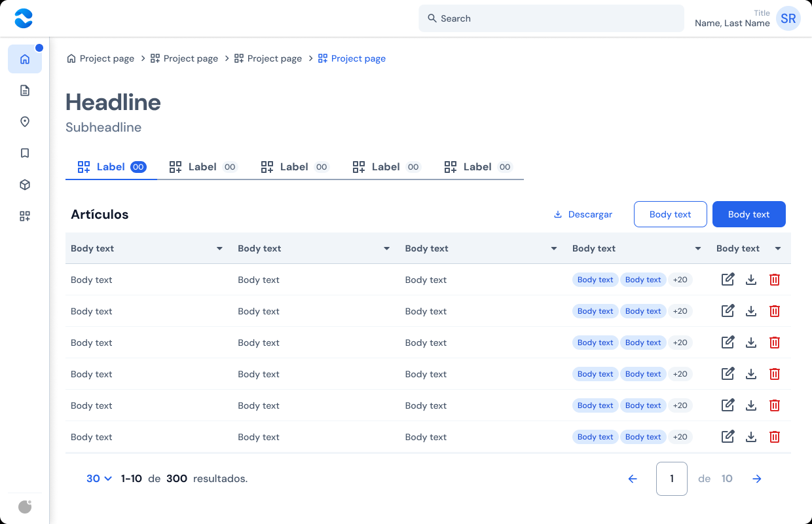The image size is (812, 524).
Task: Click the Artículos section heading
Action: [x=100, y=214]
